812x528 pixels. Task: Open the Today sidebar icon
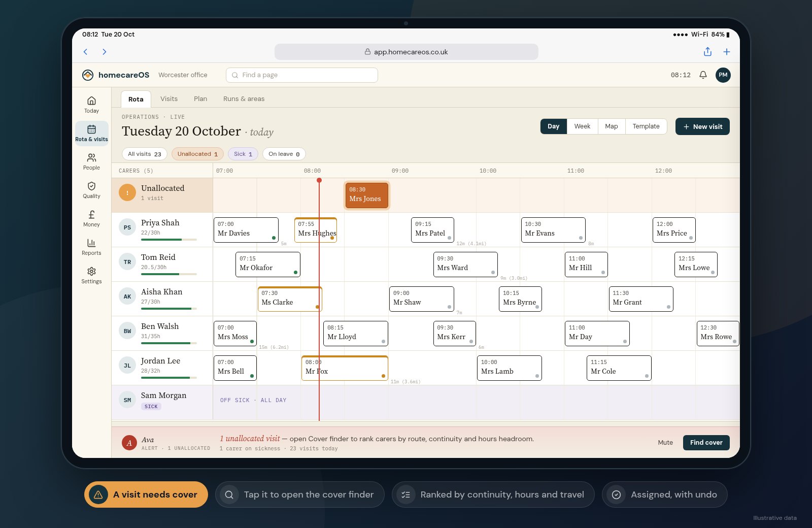[91, 105]
